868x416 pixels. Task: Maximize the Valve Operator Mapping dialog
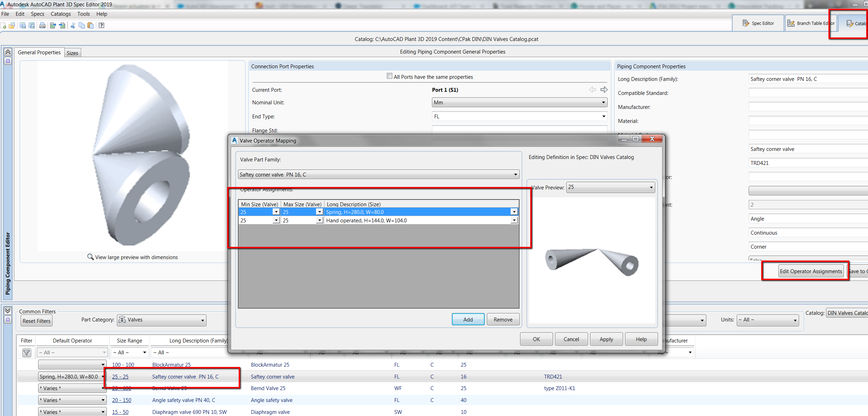click(636, 139)
